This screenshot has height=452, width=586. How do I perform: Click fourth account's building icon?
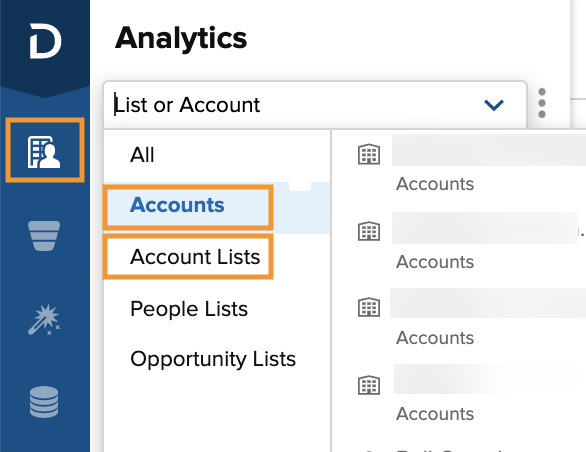[369, 385]
